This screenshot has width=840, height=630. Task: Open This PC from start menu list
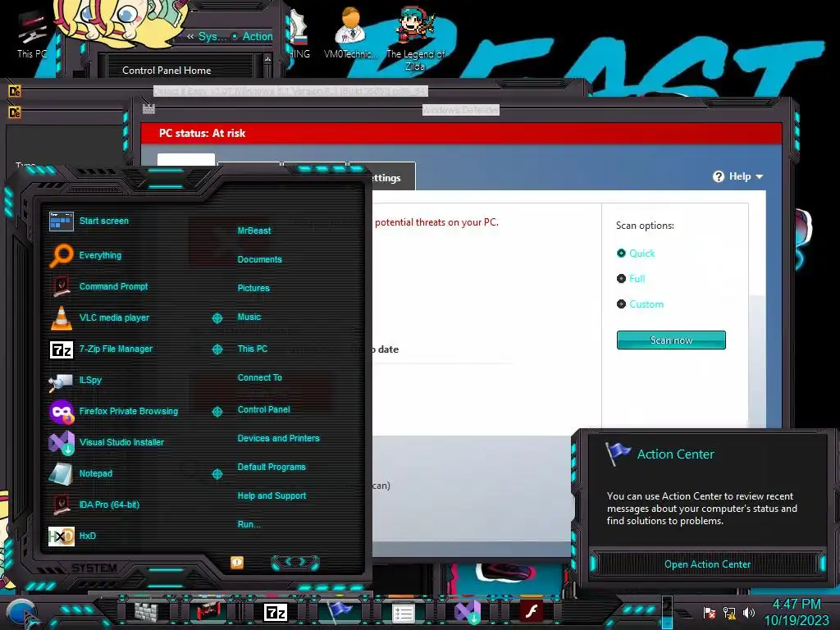[253, 349]
